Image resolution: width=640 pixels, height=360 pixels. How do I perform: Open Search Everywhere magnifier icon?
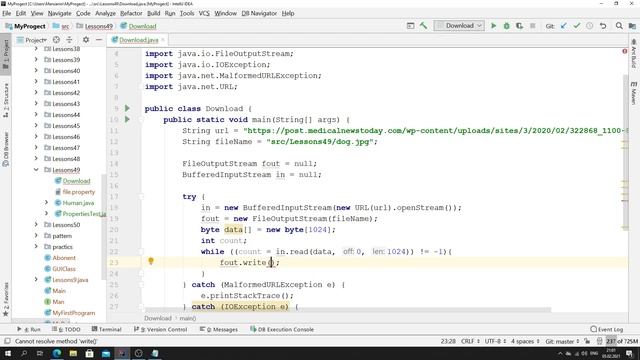click(619, 26)
